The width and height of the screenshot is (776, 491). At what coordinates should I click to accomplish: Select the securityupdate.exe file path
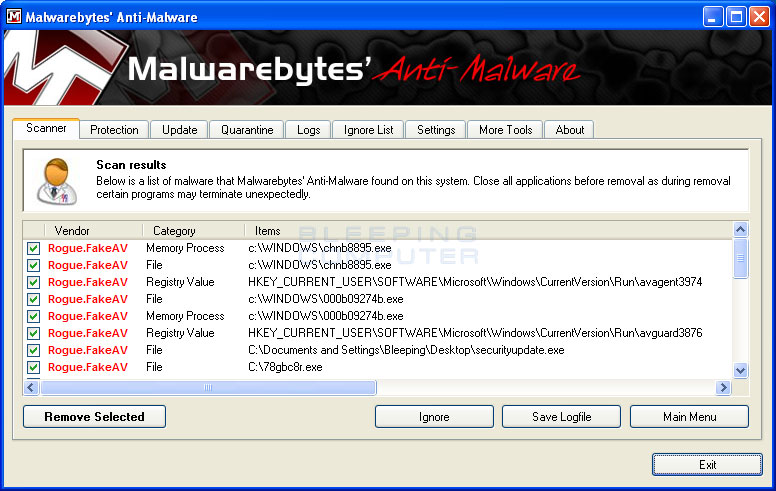click(406, 350)
